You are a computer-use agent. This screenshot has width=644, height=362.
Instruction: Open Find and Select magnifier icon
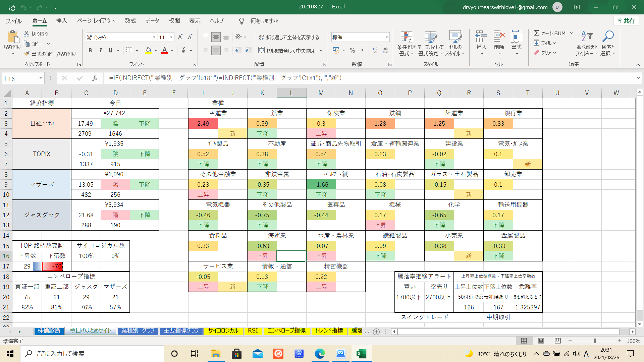(608, 36)
